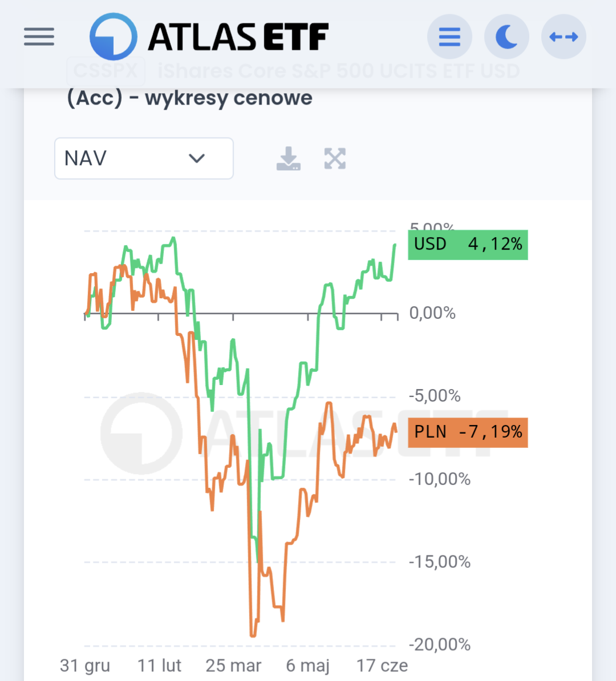
Task: Click the 17 cze date axis label
Action: pos(382,666)
